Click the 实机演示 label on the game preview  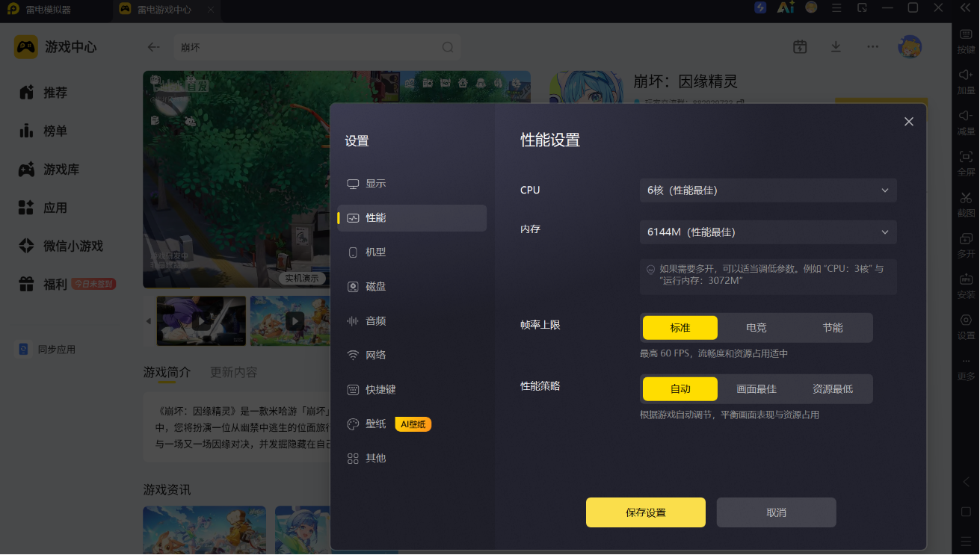coord(303,279)
